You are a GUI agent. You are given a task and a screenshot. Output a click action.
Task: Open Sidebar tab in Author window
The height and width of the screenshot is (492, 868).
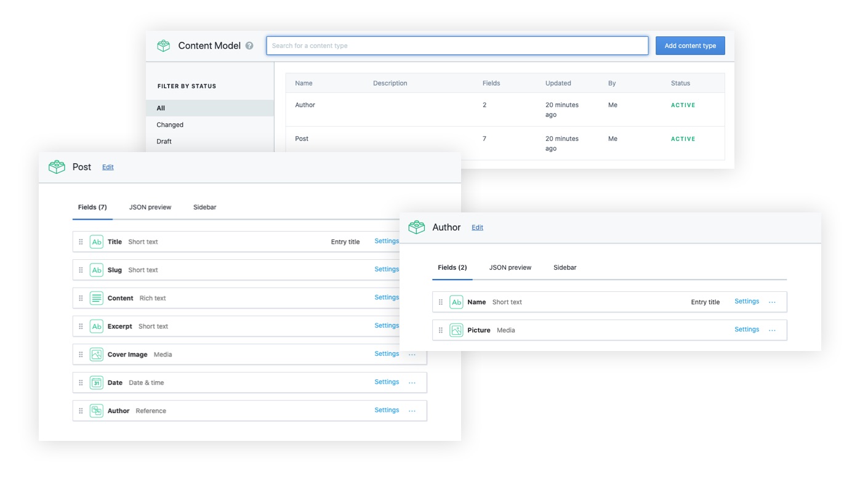(x=565, y=268)
